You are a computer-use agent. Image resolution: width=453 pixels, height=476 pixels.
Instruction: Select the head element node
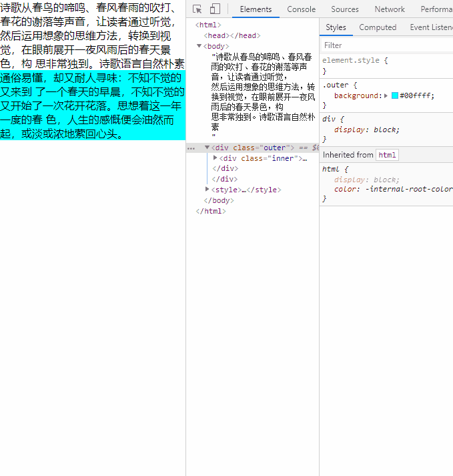point(232,35)
